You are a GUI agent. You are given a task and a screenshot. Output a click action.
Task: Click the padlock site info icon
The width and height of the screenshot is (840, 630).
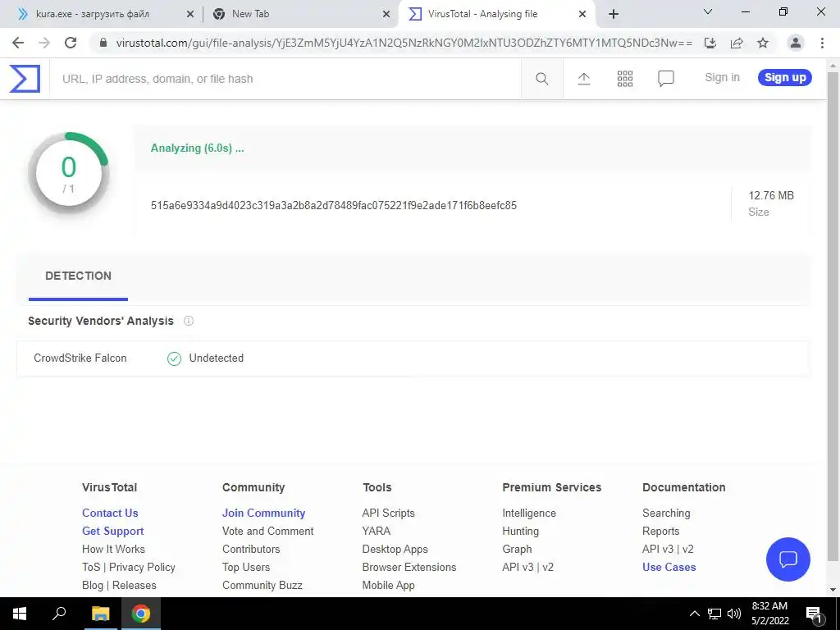[x=104, y=43]
